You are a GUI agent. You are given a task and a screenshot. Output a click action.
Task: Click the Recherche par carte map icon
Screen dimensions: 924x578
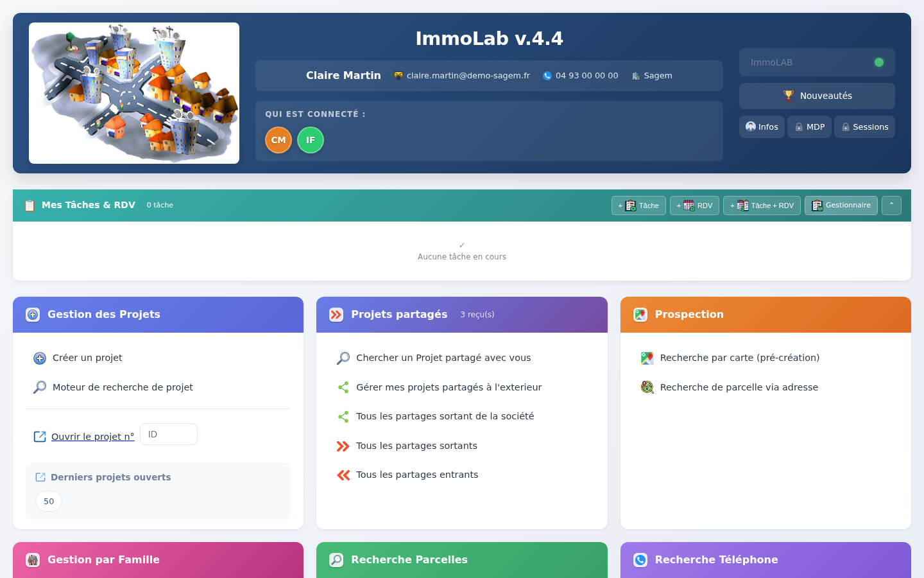click(x=647, y=358)
